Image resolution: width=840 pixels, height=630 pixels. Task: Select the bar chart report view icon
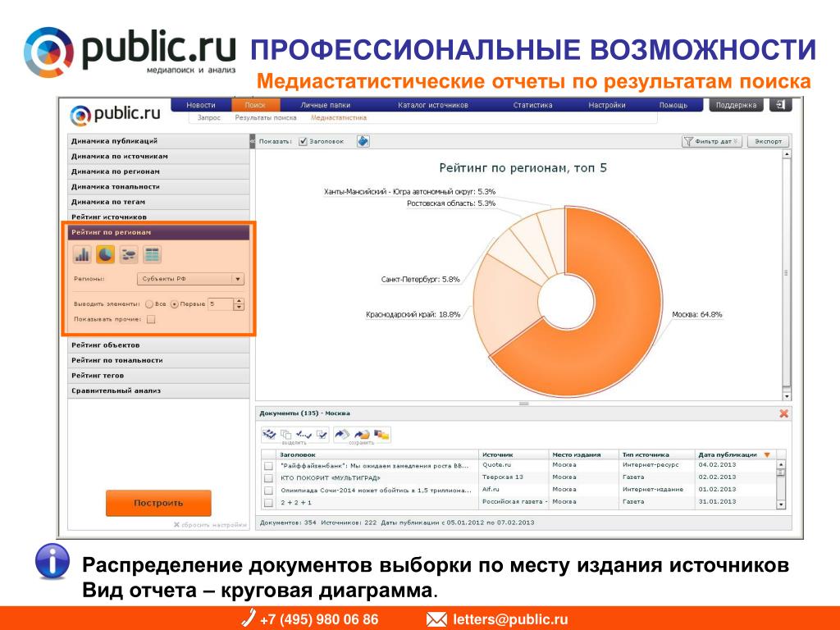[82, 254]
